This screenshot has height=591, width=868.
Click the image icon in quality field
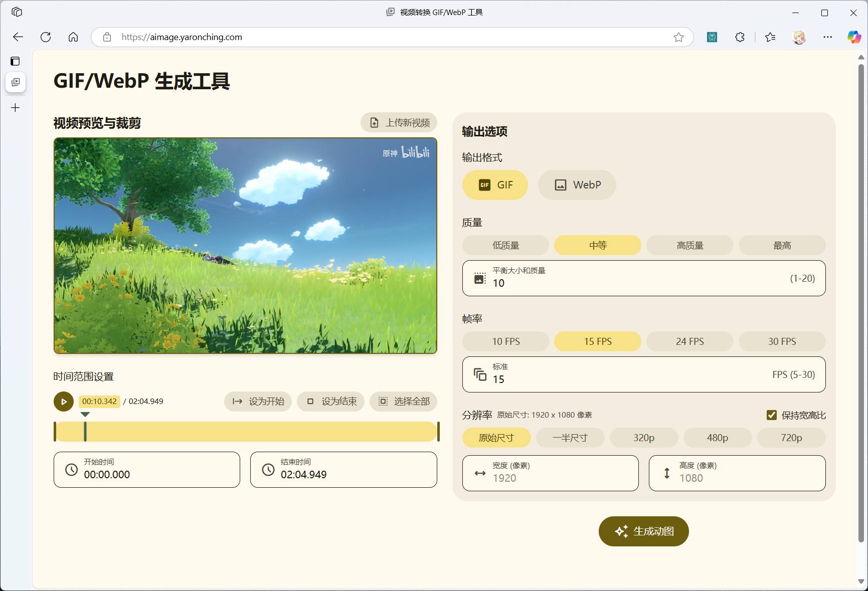pyautogui.click(x=480, y=278)
